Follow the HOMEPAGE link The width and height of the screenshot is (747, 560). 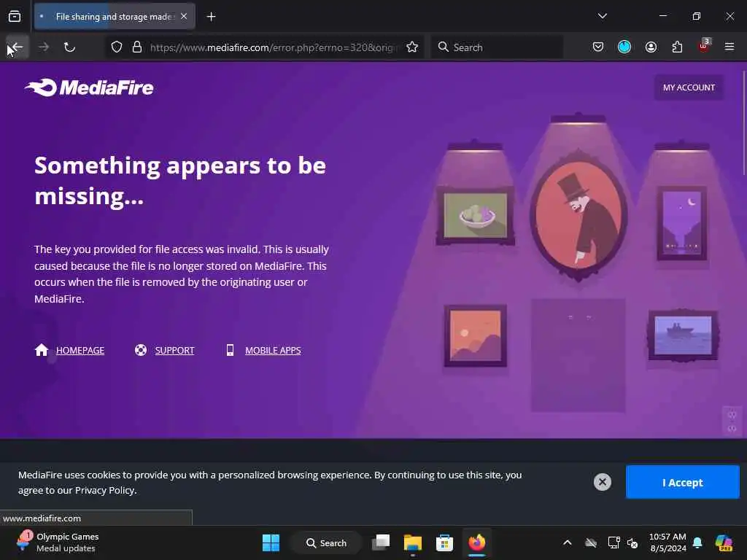(x=80, y=351)
